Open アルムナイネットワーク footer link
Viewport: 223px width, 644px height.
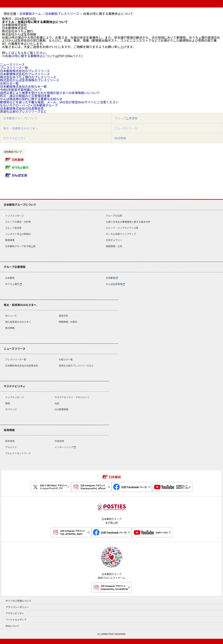click(x=18, y=453)
